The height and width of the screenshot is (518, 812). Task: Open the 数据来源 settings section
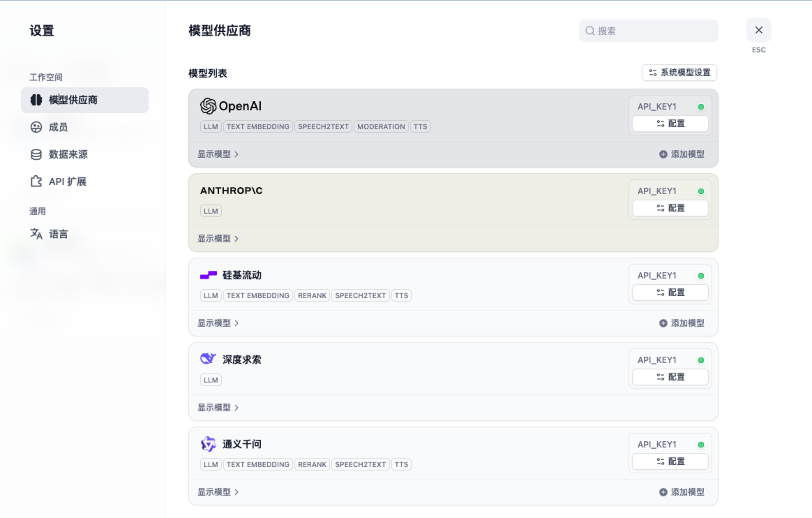tap(84, 154)
